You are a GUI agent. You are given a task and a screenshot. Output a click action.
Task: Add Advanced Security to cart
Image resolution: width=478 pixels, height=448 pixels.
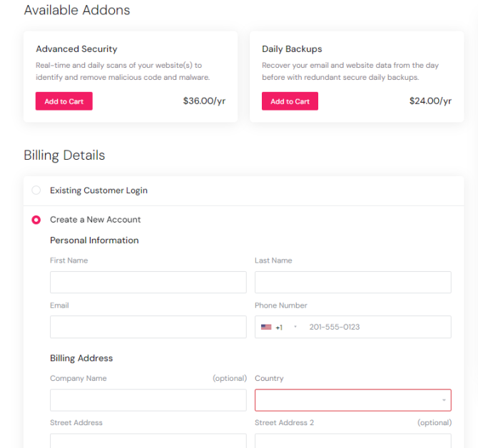[x=64, y=101]
